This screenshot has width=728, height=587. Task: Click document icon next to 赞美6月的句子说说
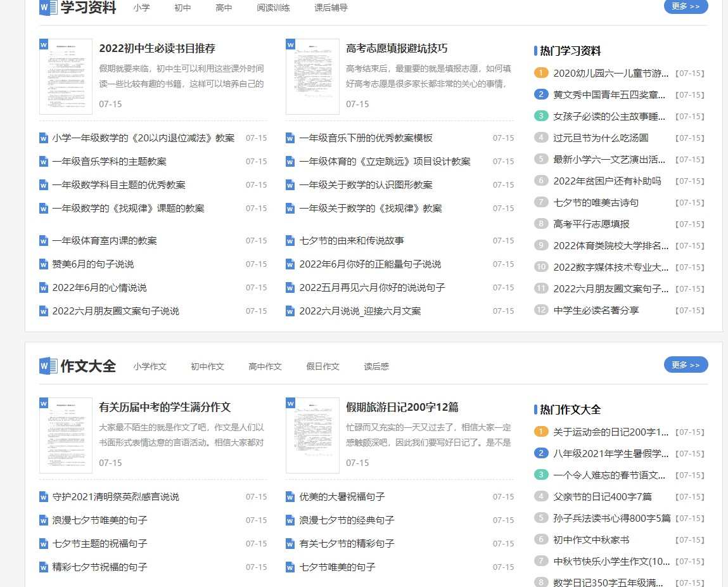[x=44, y=264]
